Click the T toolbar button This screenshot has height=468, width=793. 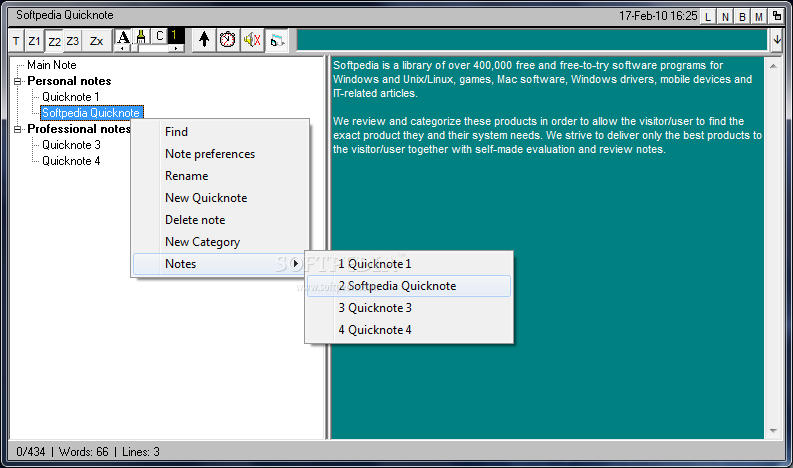(x=16, y=41)
